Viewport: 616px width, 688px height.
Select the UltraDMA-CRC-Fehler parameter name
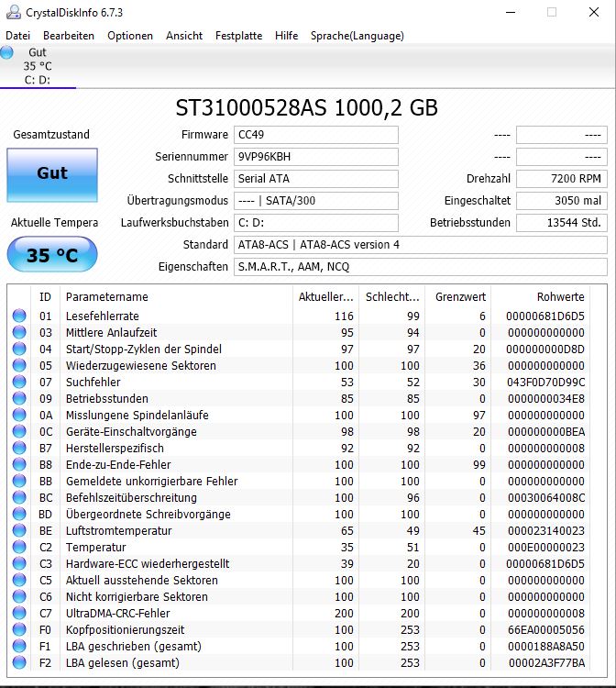(x=118, y=613)
